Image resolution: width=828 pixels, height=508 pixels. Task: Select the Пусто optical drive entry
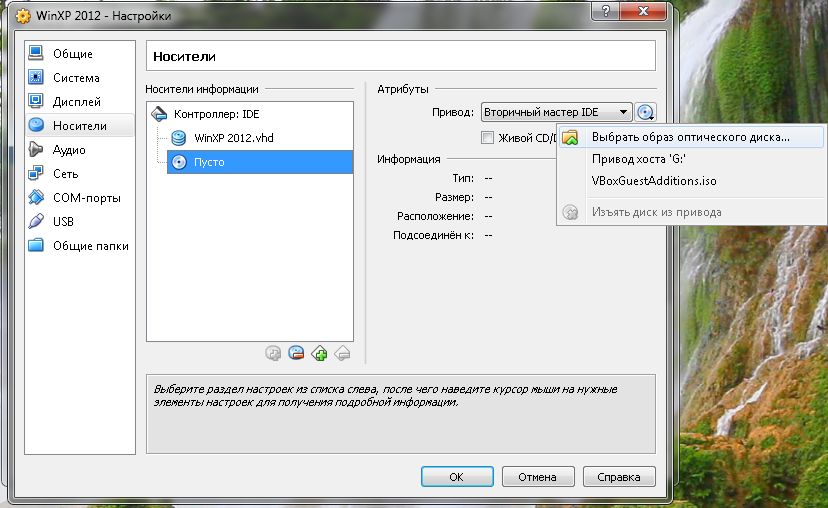click(x=209, y=162)
